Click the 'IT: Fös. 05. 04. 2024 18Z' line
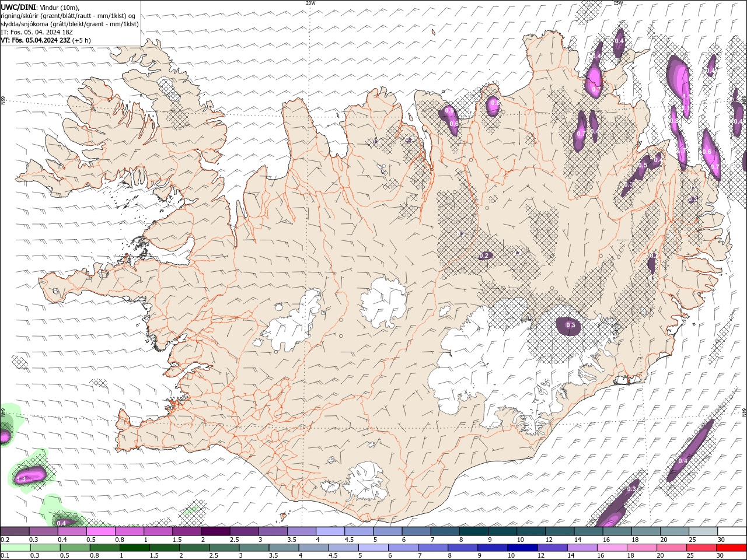This screenshot has width=747, height=560. tap(37, 32)
